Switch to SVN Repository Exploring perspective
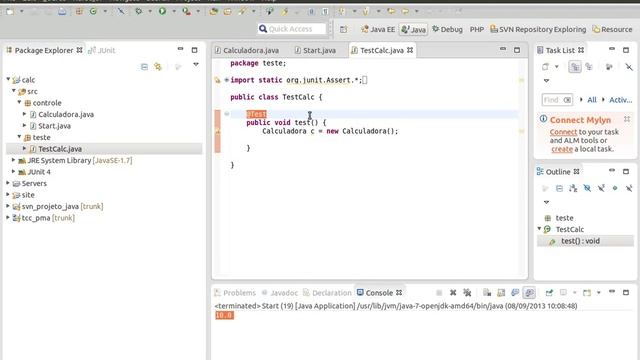 pyautogui.click(x=538, y=29)
